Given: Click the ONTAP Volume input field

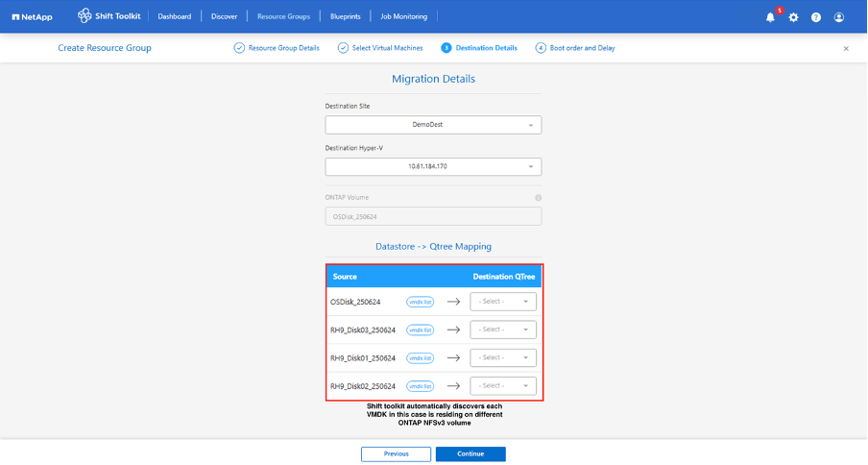Looking at the screenshot, I should 433,216.
